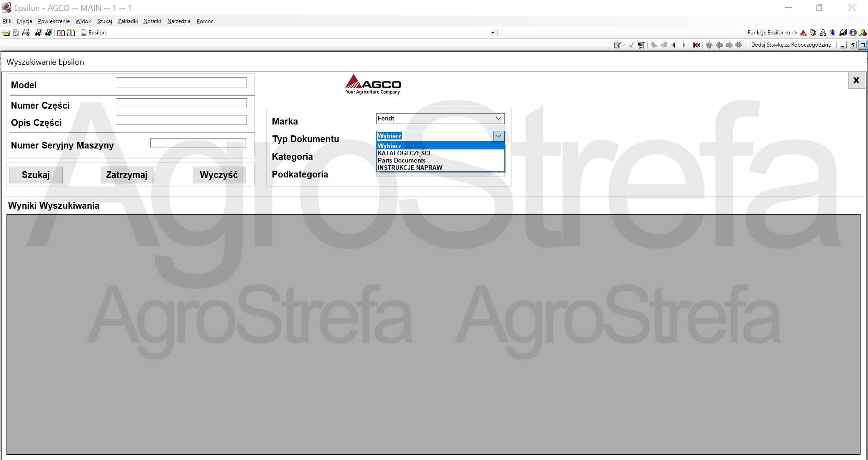Click the Model input field
The image size is (868, 460).
click(x=181, y=82)
